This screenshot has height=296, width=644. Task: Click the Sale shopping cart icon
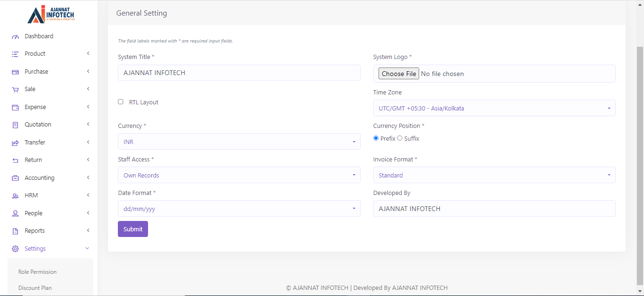pos(15,90)
